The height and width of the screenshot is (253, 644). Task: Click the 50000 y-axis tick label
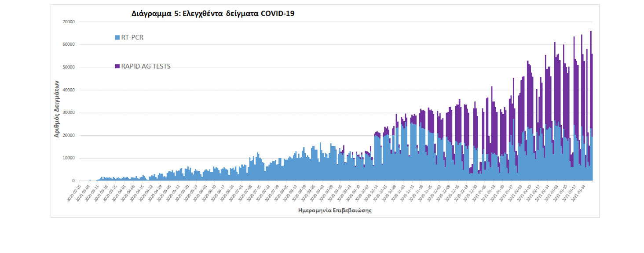(69, 67)
